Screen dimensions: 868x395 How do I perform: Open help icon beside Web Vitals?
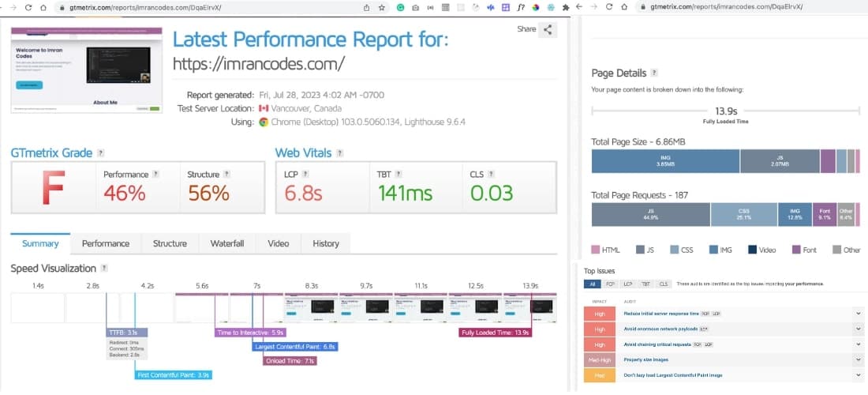click(x=340, y=153)
